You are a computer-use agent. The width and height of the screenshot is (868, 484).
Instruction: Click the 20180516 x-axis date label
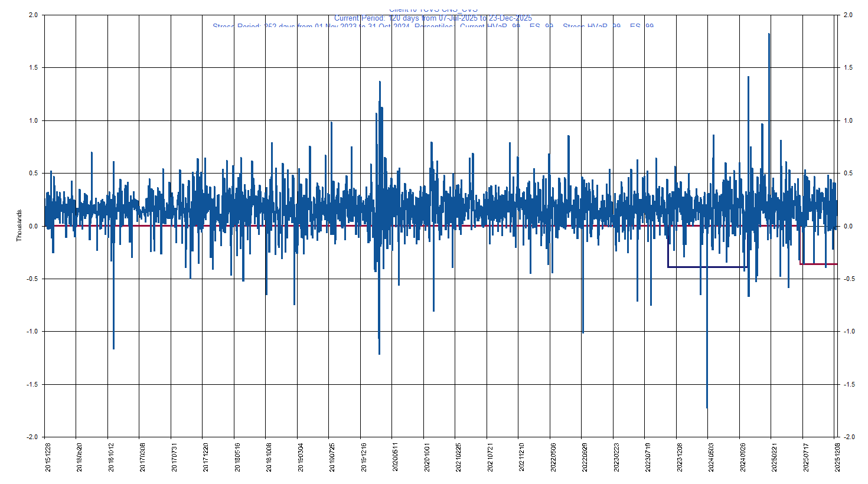click(238, 458)
